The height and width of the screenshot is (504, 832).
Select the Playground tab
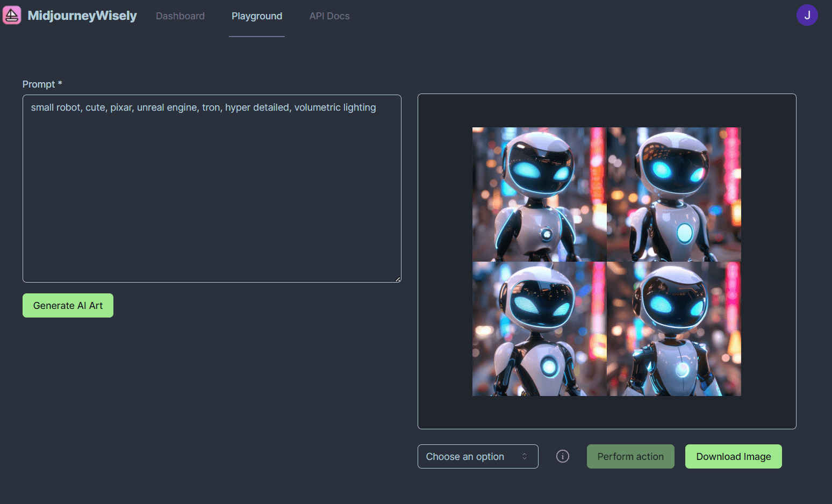(256, 16)
